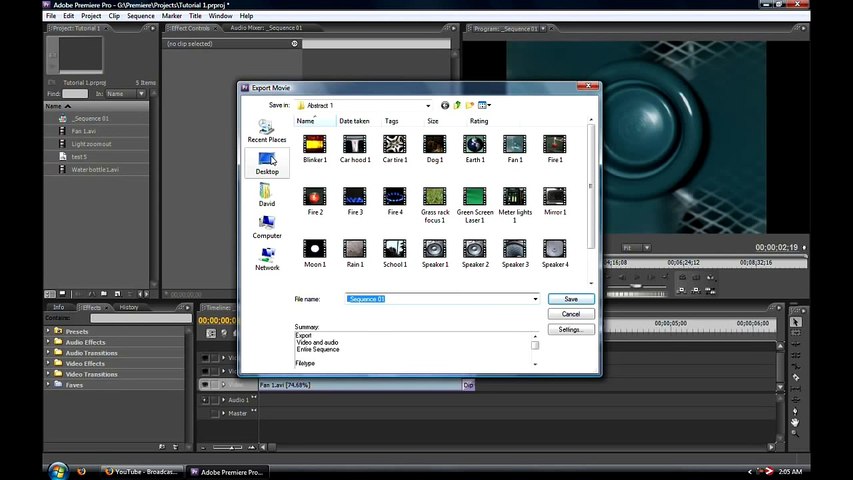The image size is (853, 480).
Task: Open the Sequence menu
Action: pos(140,16)
